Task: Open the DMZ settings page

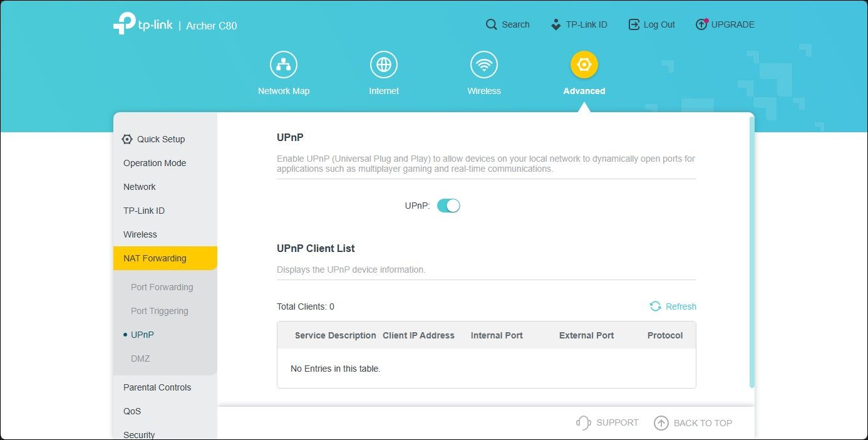Action: [x=140, y=359]
